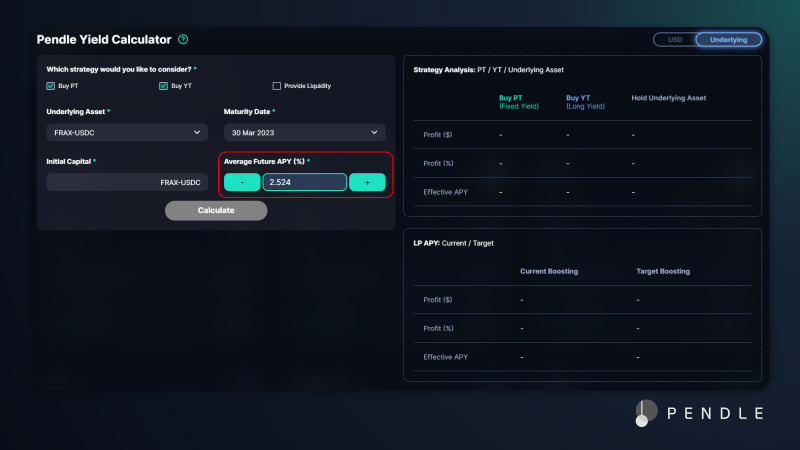
Task: Select the Underlying display option
Action: click(x=729, y=40)
